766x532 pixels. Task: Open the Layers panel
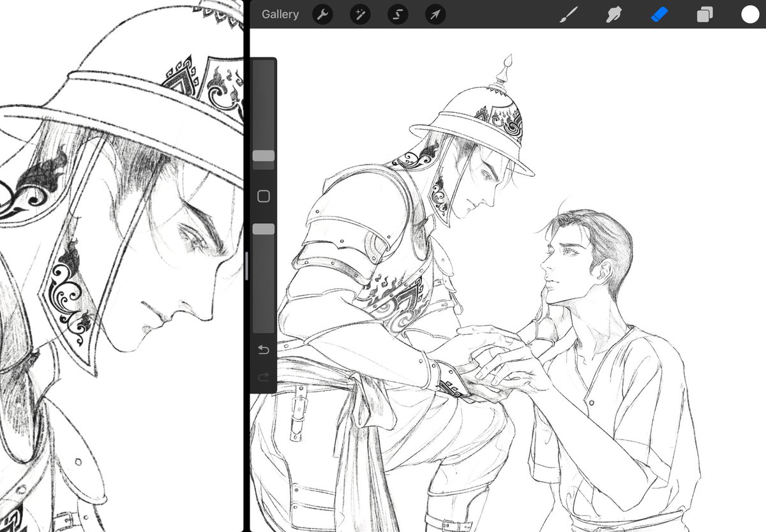coord(705,14)
